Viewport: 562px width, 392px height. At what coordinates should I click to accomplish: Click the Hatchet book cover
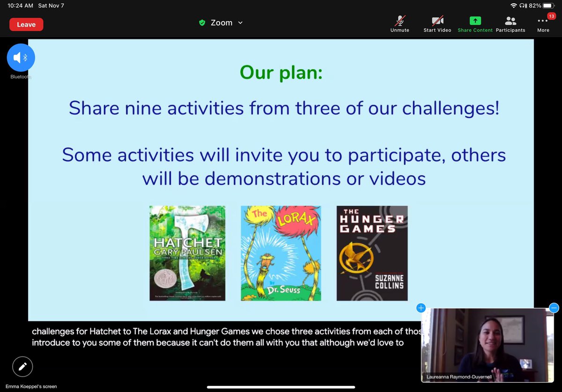coord(187,253)
